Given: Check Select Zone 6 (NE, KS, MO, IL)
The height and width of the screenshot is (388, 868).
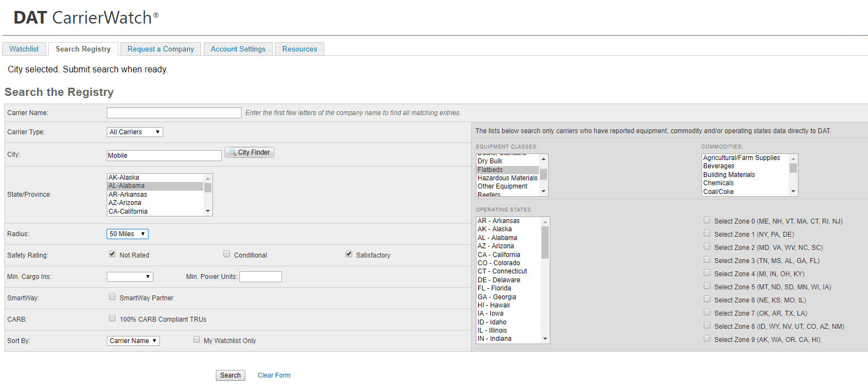Looking at the screenshot, I should click(x=707, y=299).
